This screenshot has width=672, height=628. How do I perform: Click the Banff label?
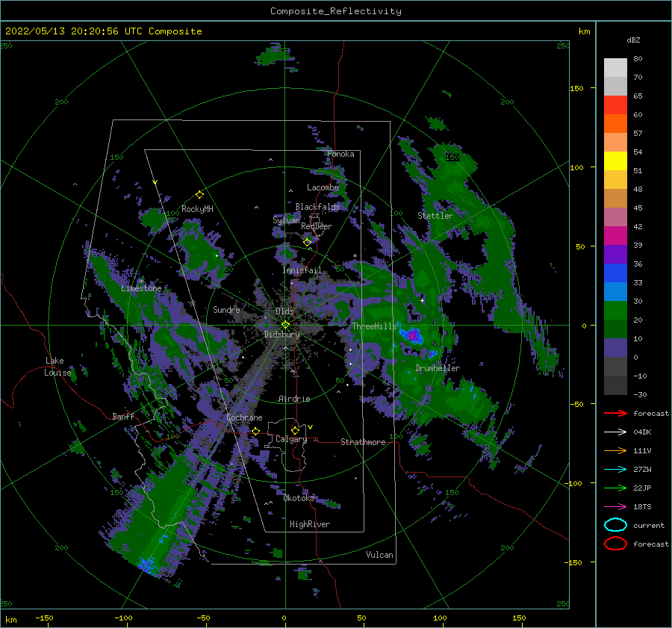pyautogui.click(x=123, y=416)
